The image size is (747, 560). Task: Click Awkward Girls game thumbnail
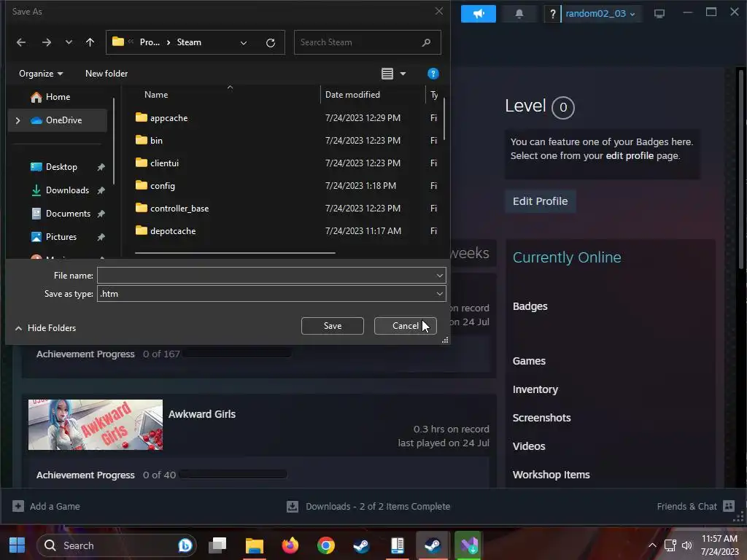pos(96,425)
